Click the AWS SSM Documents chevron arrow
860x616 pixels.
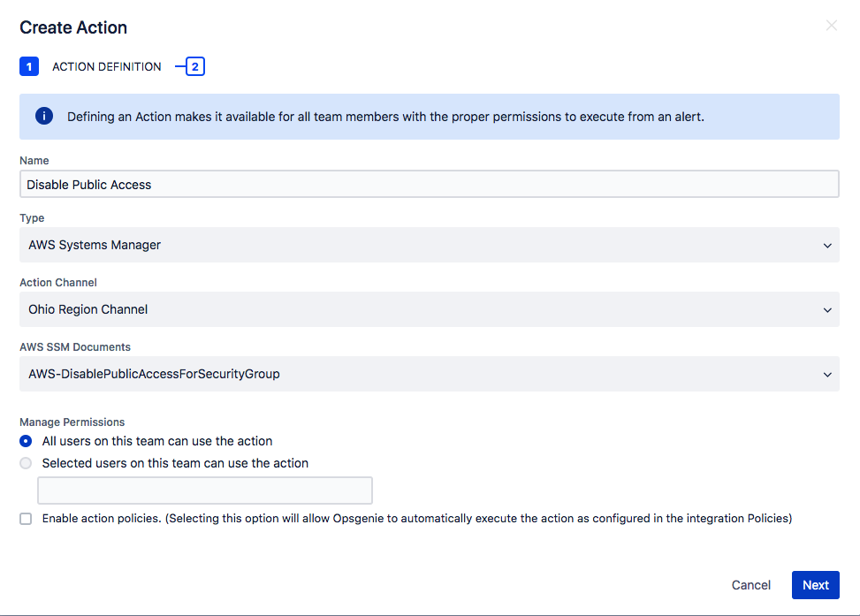[x=828, y=374]
